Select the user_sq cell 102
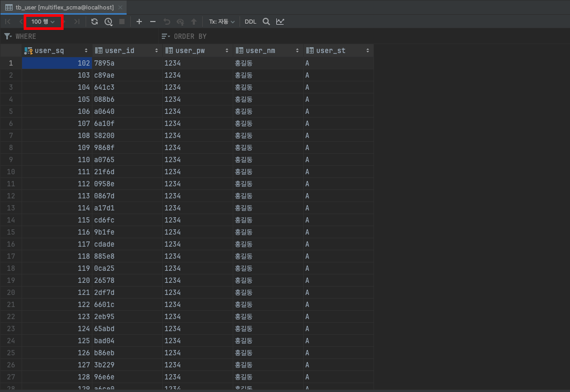The width and height of the screenshot is (570, 392). coord(57,63)
